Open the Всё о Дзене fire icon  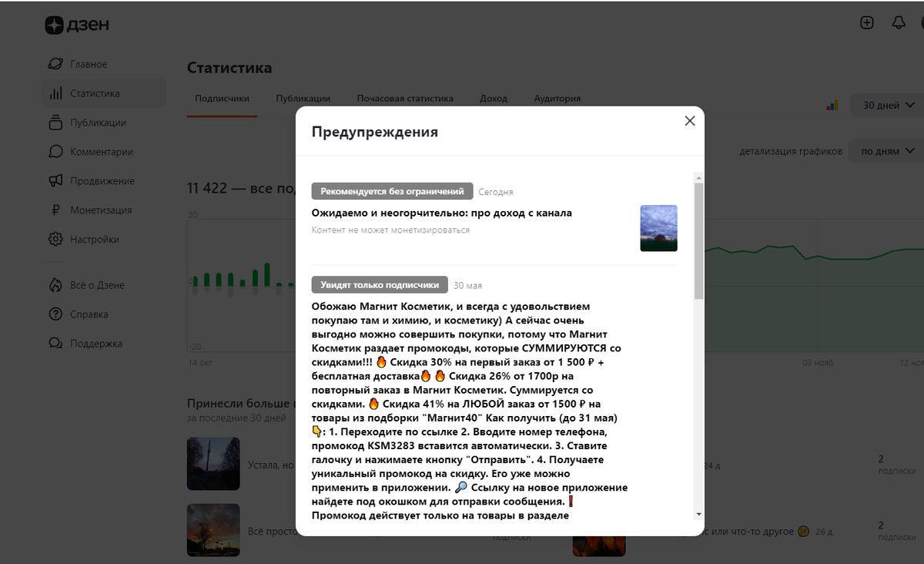coord(56,285)
